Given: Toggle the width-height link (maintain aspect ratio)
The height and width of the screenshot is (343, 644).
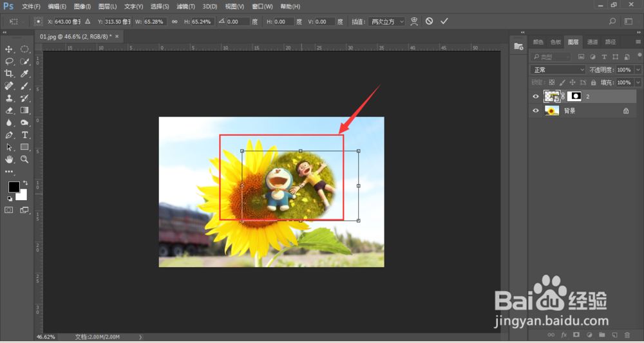Looking at the screenshot, I should tap(175, 21).
